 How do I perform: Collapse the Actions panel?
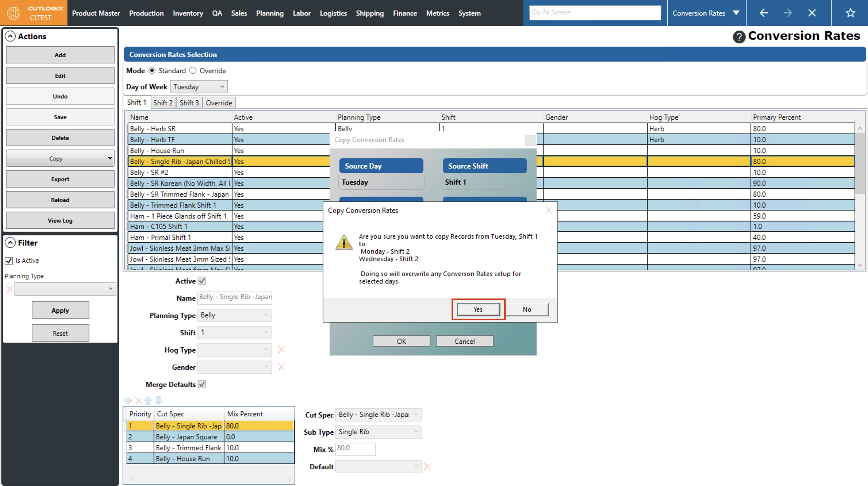[10, 37]
